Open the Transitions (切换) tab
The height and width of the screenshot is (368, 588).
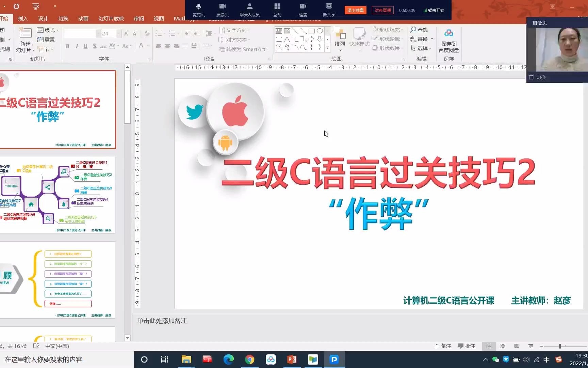pos(63,18)
